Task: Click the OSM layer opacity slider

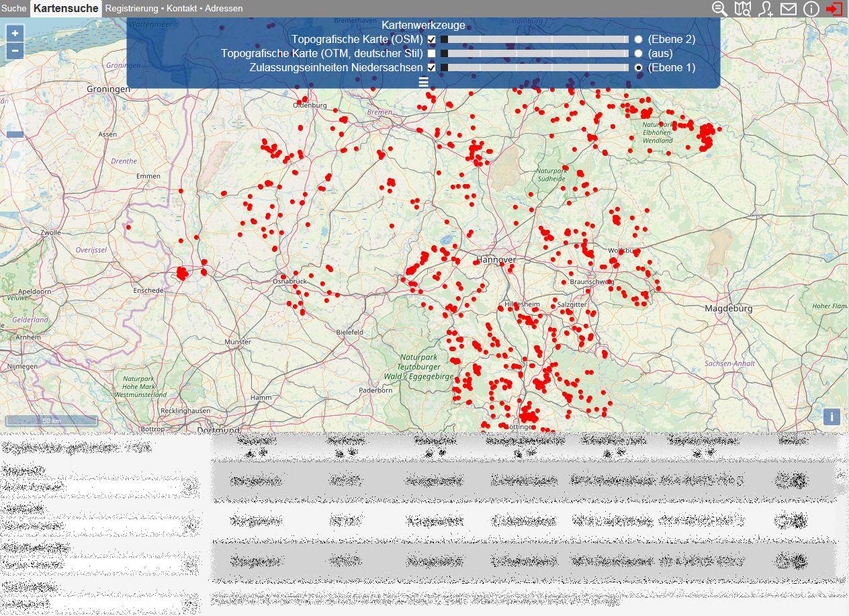Action: [x=534, y=40]
